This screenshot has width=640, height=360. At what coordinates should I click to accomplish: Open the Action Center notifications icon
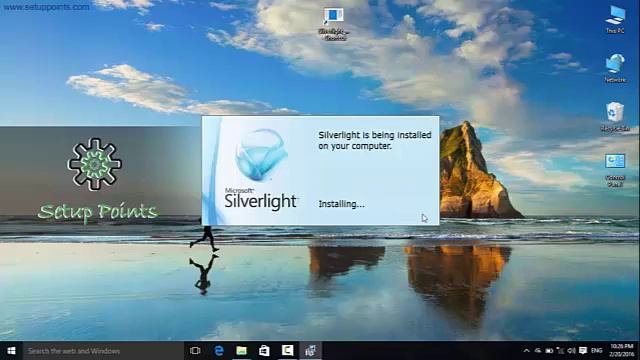pos(583,351)
